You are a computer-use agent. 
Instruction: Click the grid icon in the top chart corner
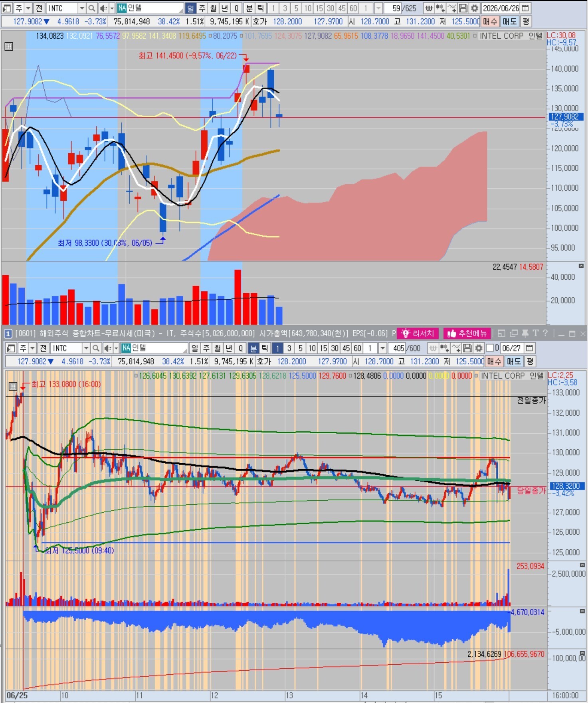8,47
